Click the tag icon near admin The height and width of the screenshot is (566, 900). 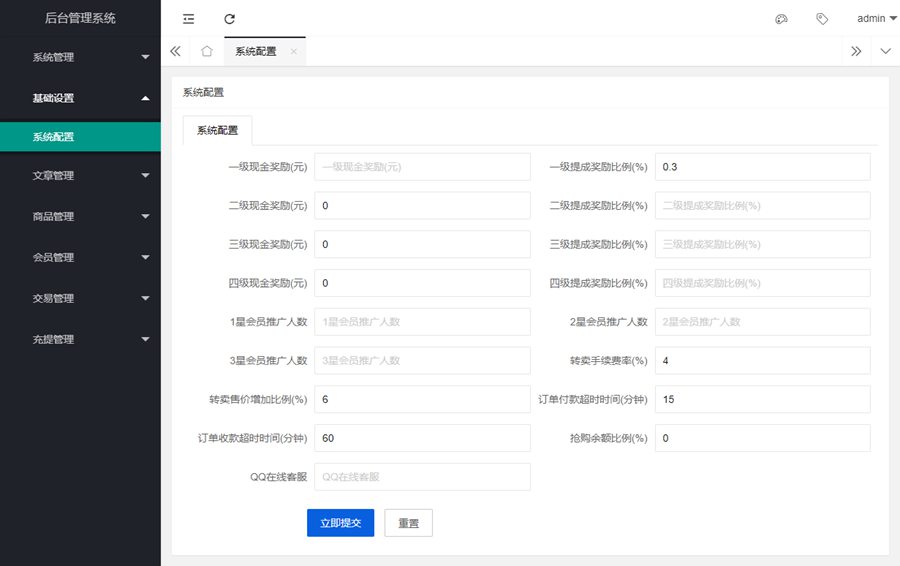tap(822, 19)
